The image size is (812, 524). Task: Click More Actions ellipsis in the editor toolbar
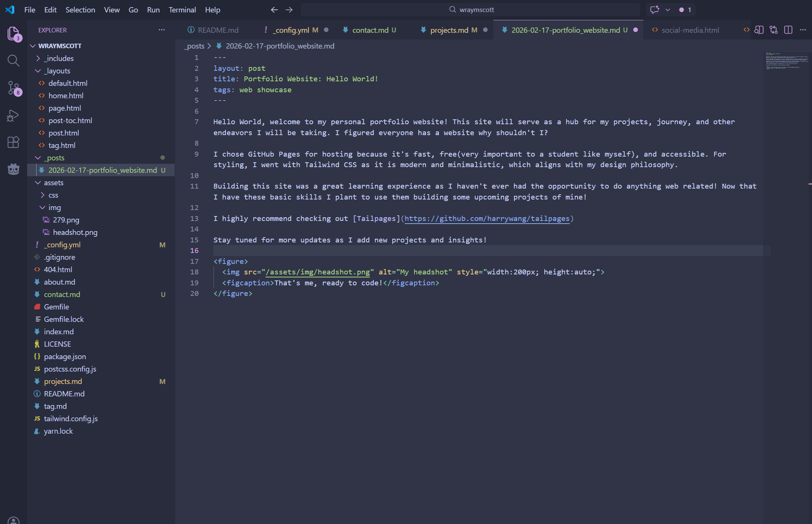coord(803,30)
